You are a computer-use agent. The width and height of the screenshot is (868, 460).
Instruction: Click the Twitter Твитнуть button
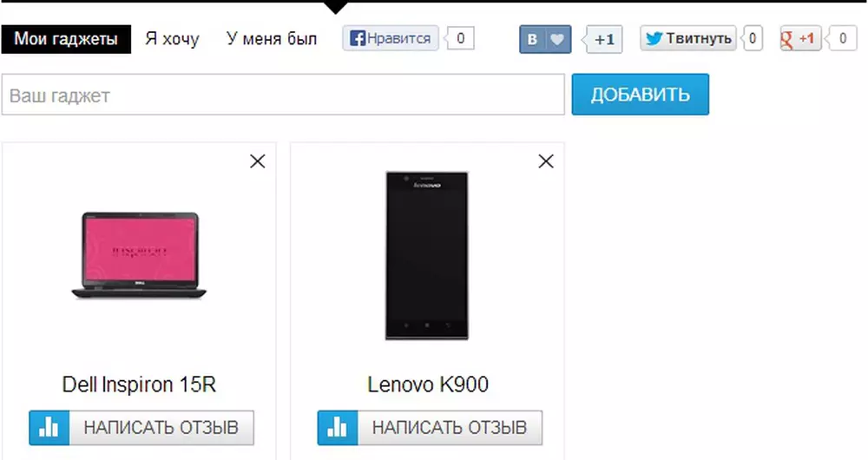coord(688,38)
